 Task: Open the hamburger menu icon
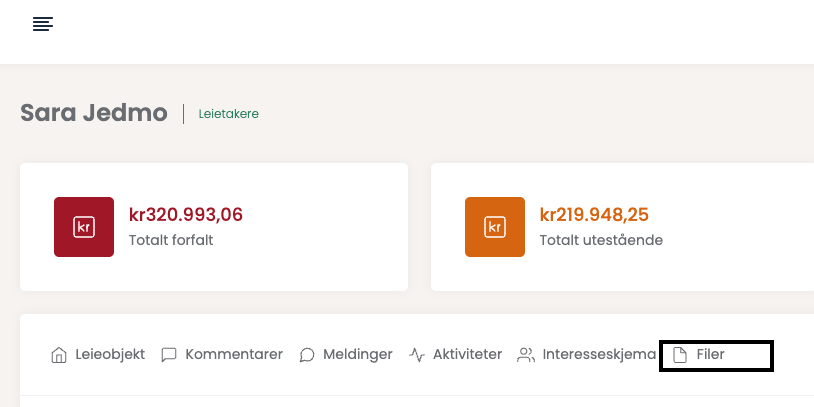pos(42,24)
